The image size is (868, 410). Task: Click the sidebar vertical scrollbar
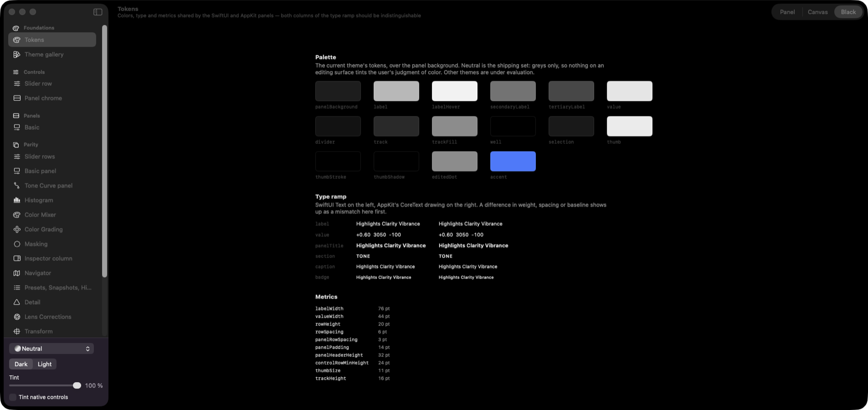click(x=105, y=151)
